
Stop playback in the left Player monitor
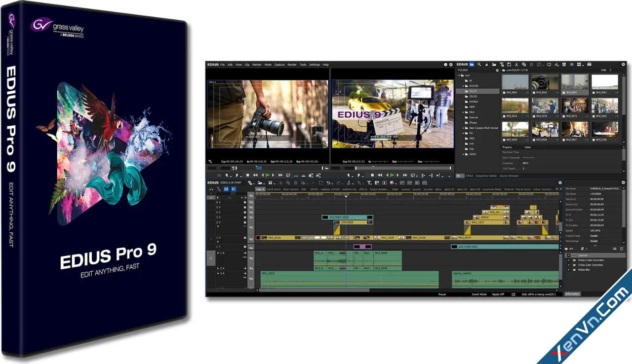point(247,175)
